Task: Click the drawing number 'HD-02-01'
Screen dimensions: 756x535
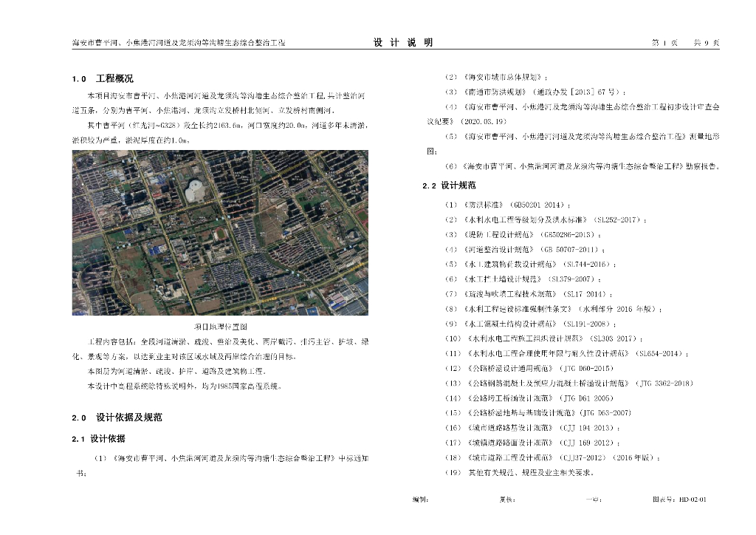Action: click(x=693, y=500)
